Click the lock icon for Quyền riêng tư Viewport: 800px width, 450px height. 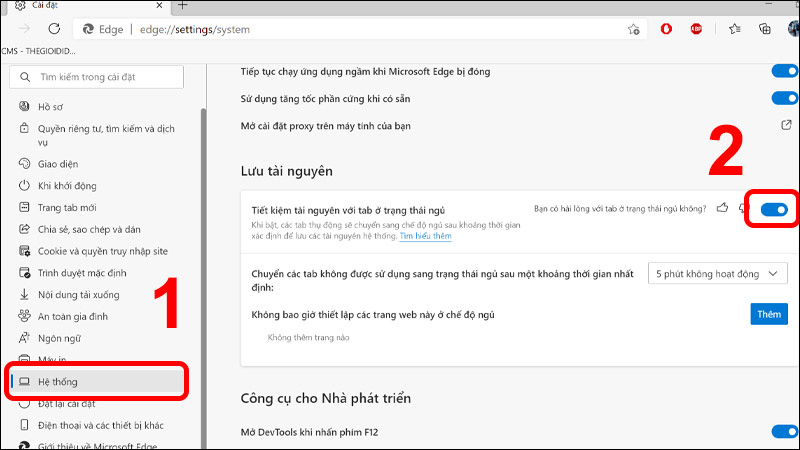[24, 128]
